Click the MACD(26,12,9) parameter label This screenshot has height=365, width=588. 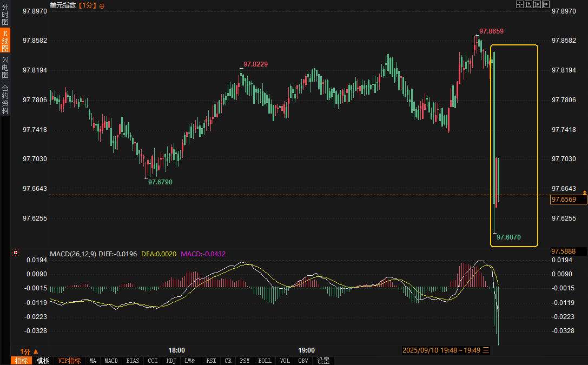[x=73, y=254]
